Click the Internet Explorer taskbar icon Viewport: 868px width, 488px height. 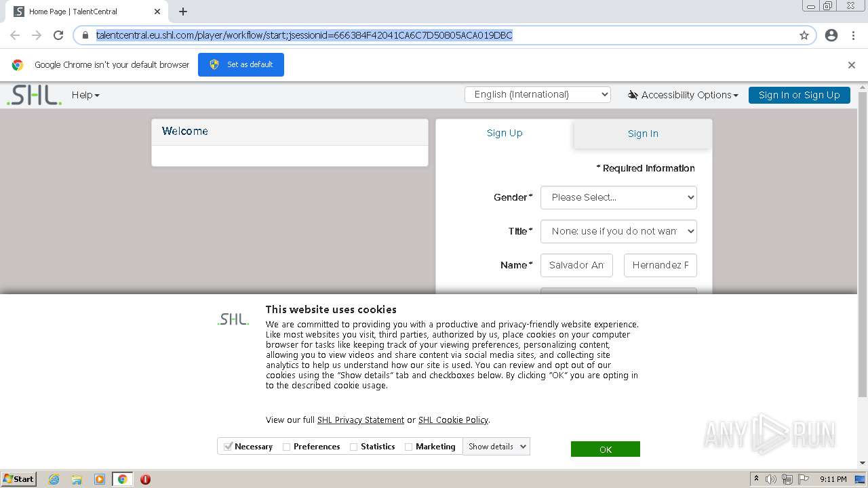point(54,479)
